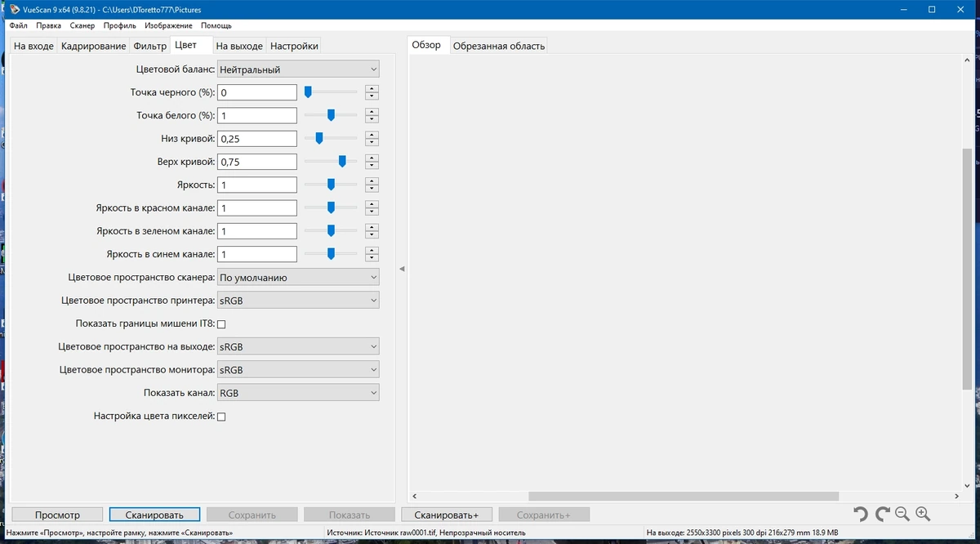The height and width of the screenshot is (544, 980).
Task: Open the Сканер menu
Action: (82, 26)
